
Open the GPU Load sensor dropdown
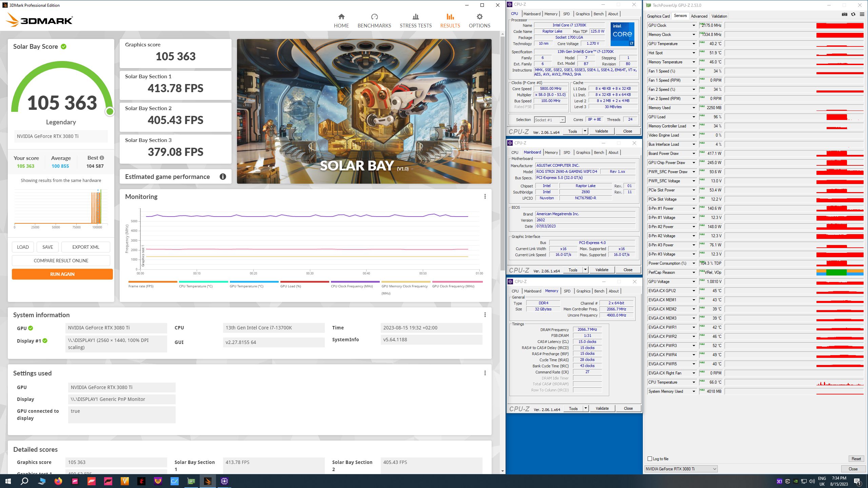[x=694, y=117]
